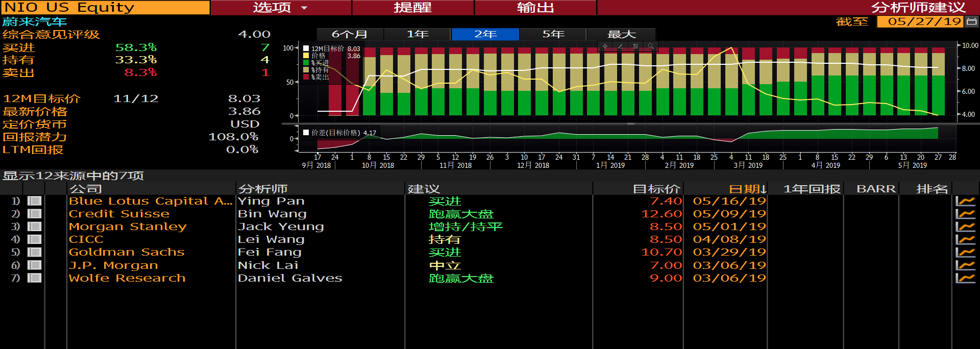Click the 提醒 menu button
Screen dimensions: 980x349
(x=413, y=8)
